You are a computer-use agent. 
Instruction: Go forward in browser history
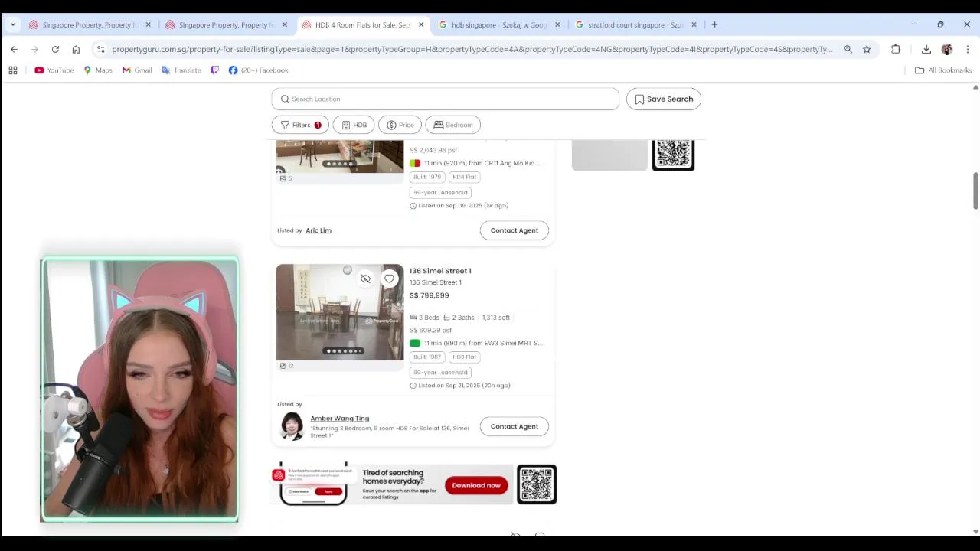click(34, 49)
